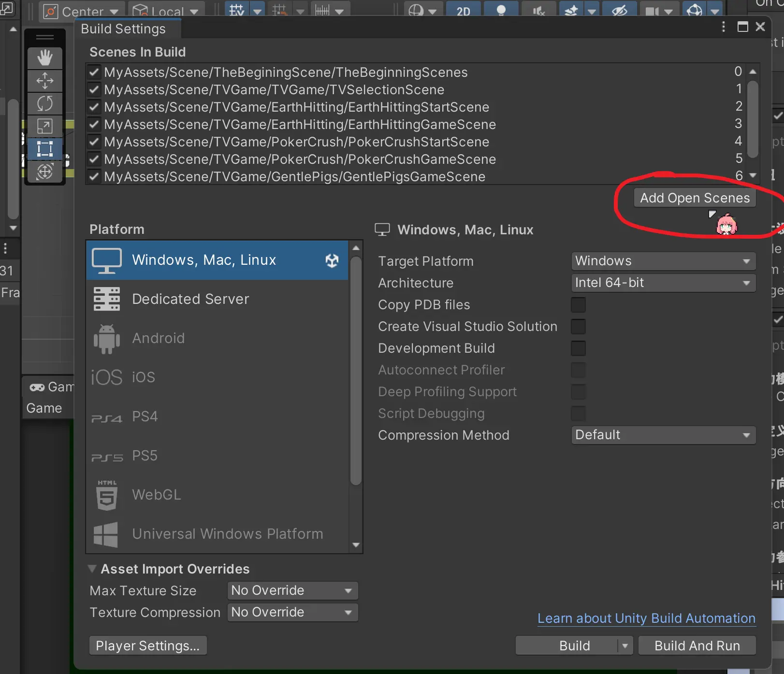Screen dimensions: 784x674
Task: Toggle hidden objects visibility eye icon
Action: coord(620,11)
